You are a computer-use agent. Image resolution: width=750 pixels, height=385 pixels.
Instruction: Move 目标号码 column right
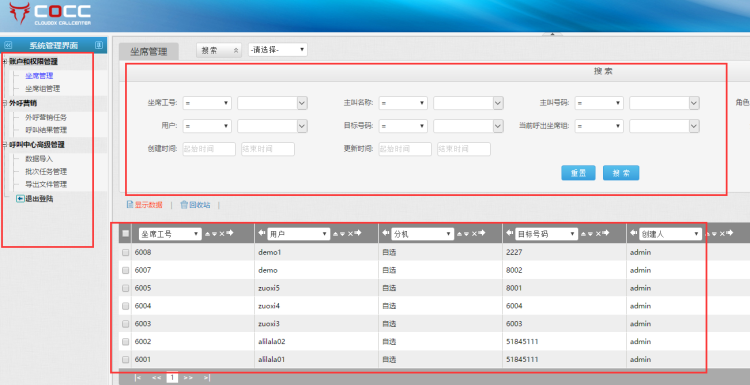(606, 233)
